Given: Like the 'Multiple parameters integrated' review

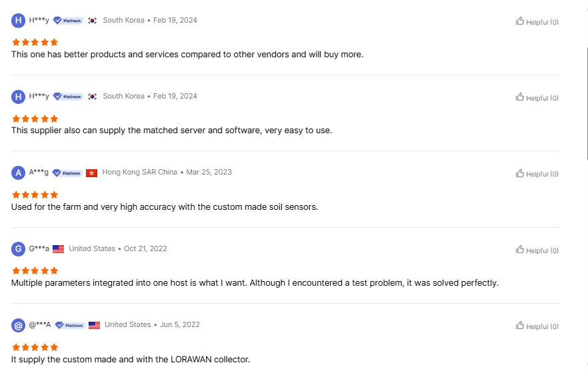Looking at the screenshot, I should point(520,250).
